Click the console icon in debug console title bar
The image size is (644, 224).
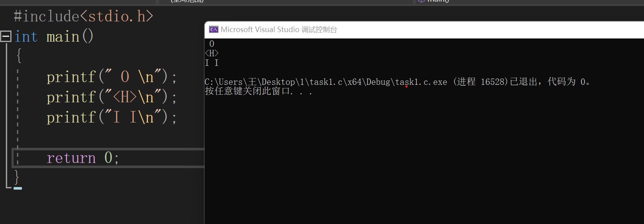tap(214, 30)
